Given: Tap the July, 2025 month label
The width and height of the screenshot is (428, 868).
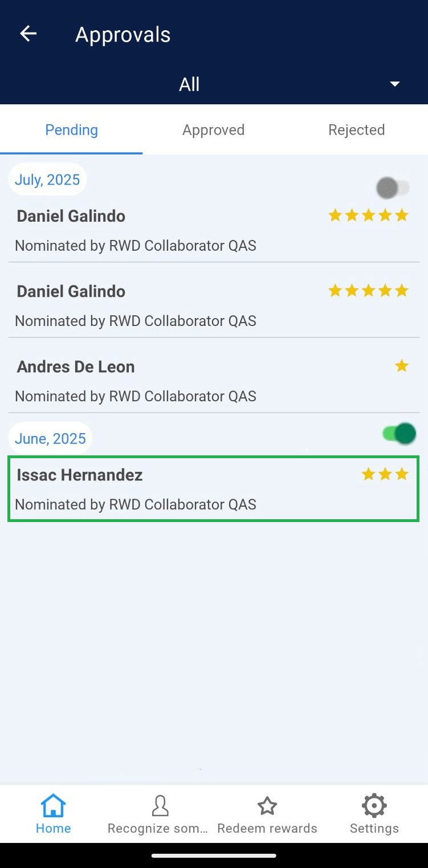Looking at the screenshot, I should [x=47, y=180].
